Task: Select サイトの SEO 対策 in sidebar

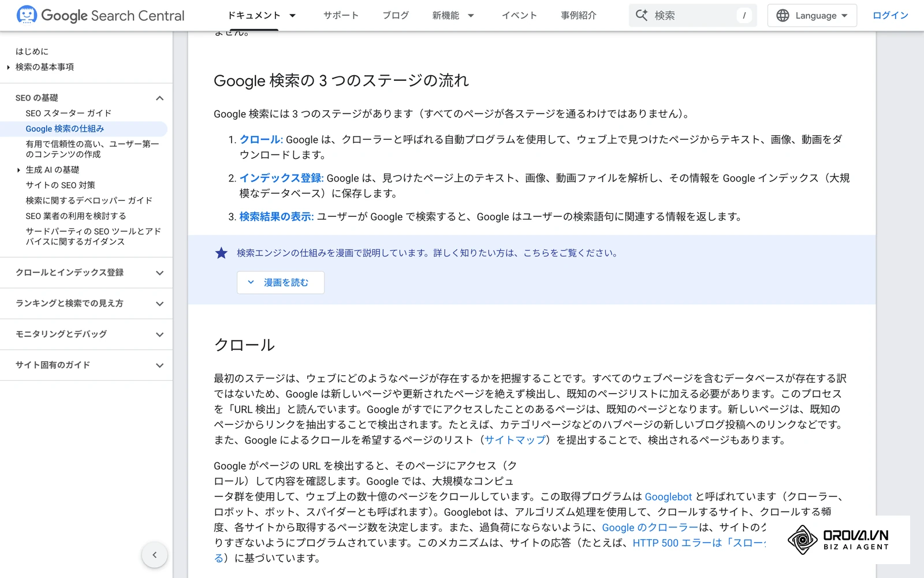Action: 60,185
